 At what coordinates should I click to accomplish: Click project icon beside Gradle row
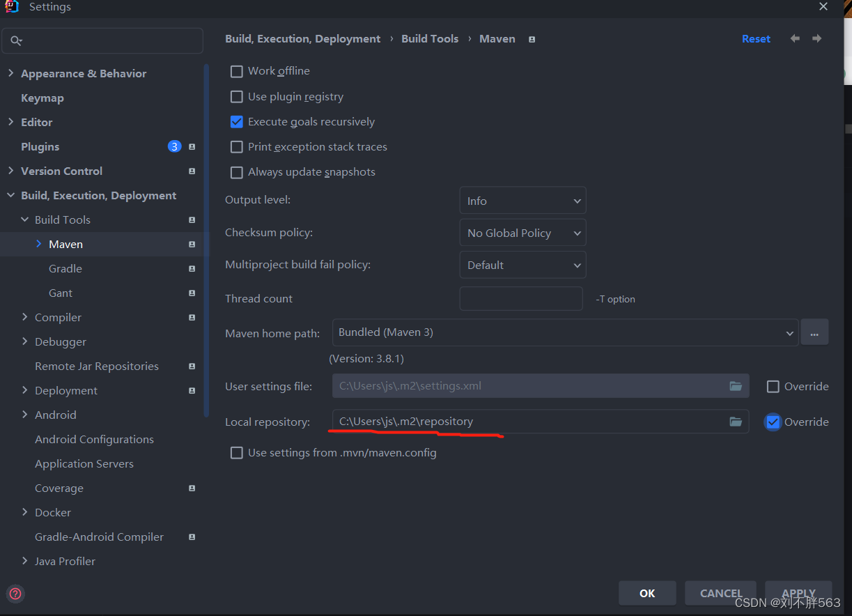click(192, 268)
